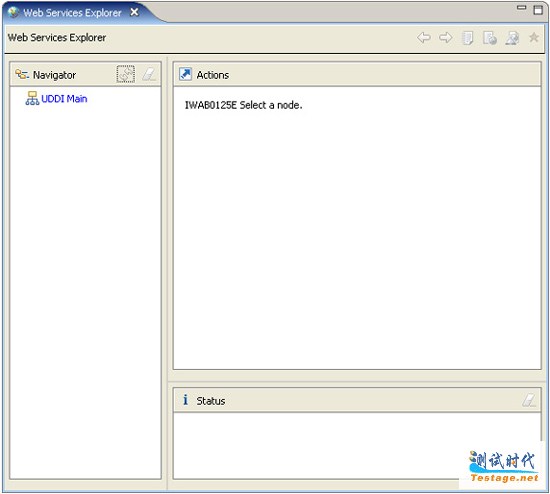550x494 pixels.
Task: Close the Web Services Explorer tab
Action: point(134,12)
